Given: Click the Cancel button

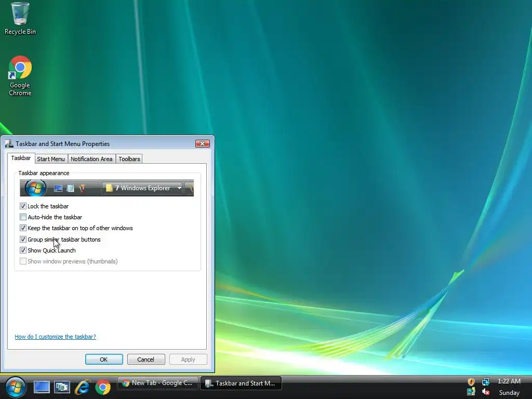Looking at the screenshot, I should (x=146, y=360).
